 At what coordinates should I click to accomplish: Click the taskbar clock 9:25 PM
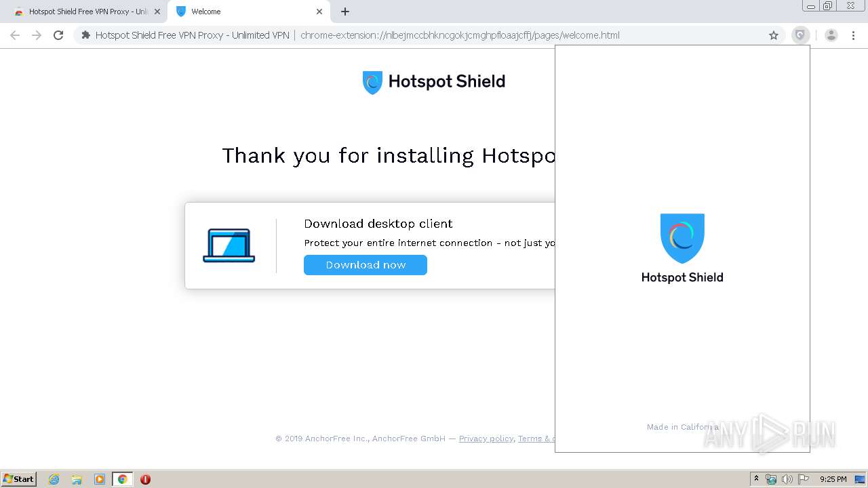833,479
